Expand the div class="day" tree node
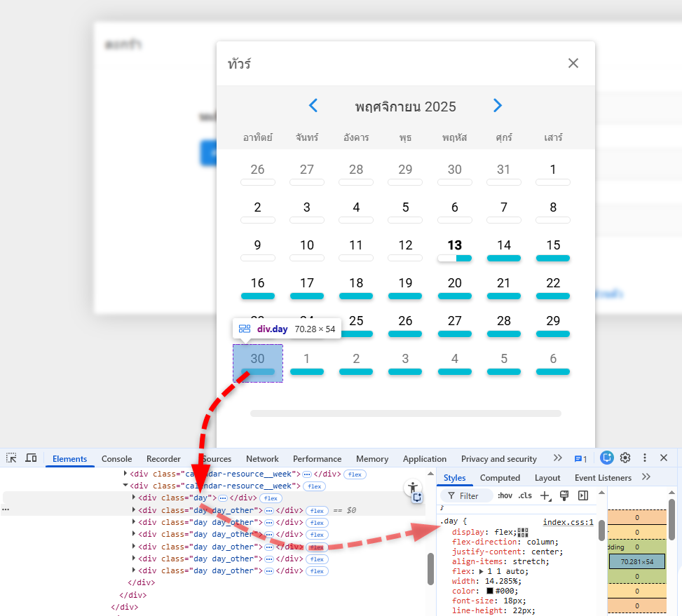Viewport: 682px width, 616px height. coord(134,498)
